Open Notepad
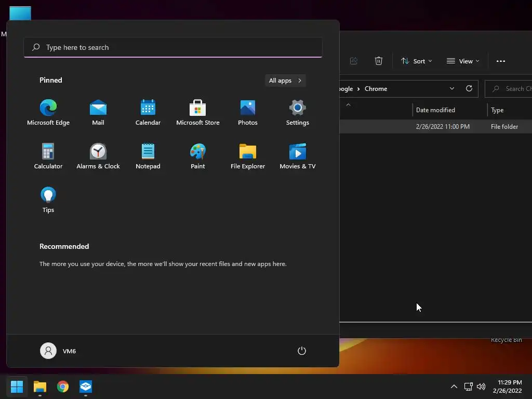This screenshot has width=532, height=399. coord(148,156)
